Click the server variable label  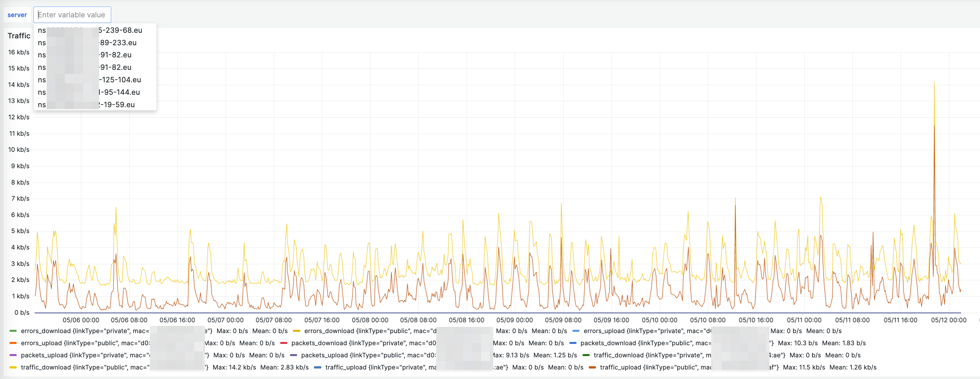[x=17, y=15]
